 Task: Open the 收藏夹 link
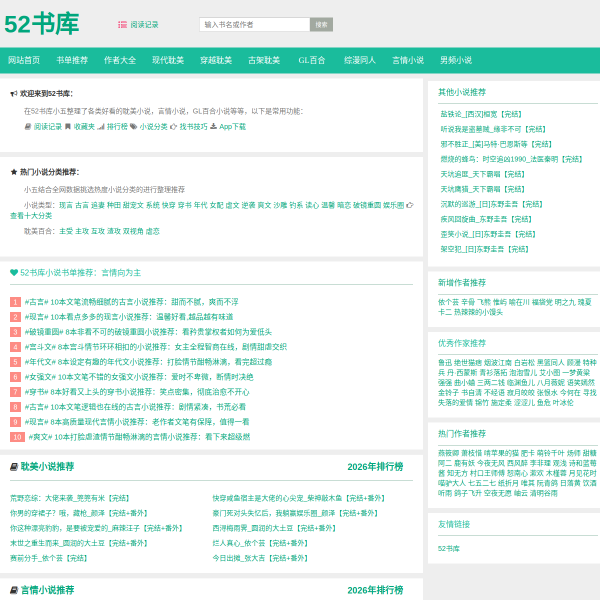pyautogui.click(x=84, y=127)
